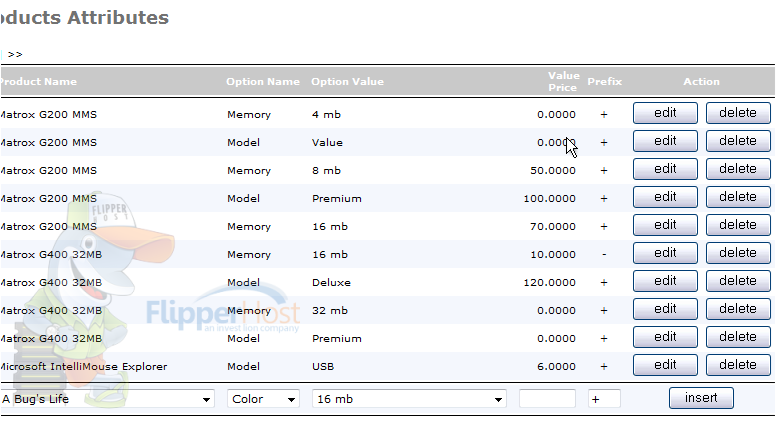Edit the G200 MMS Model Value row
The width and height of the screenshot is (776, 422).
point(665,141)
